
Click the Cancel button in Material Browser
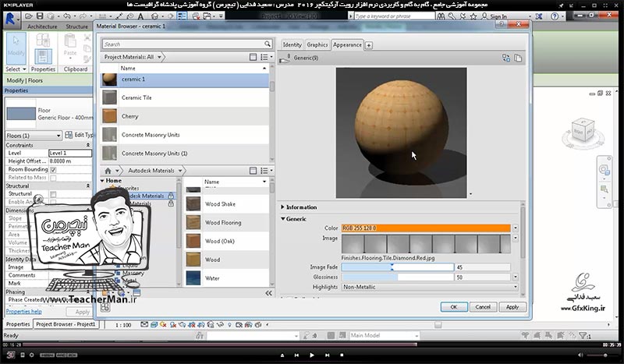point(483,307)
